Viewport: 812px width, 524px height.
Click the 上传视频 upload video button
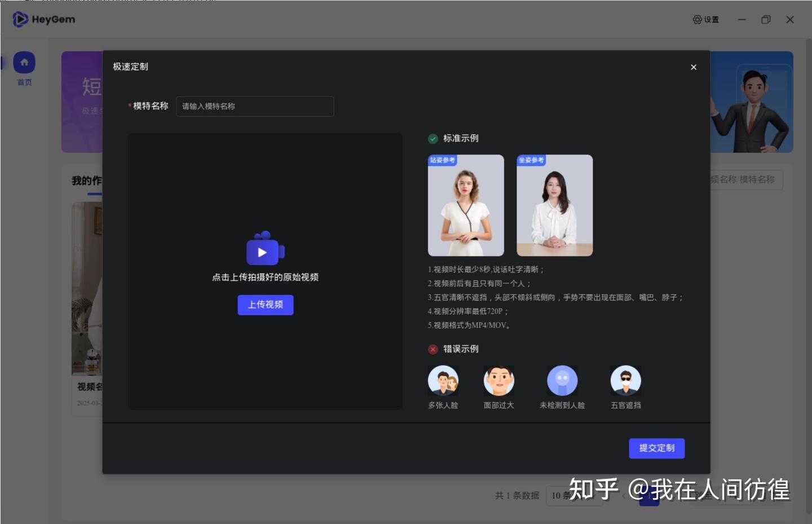[265, 305]
